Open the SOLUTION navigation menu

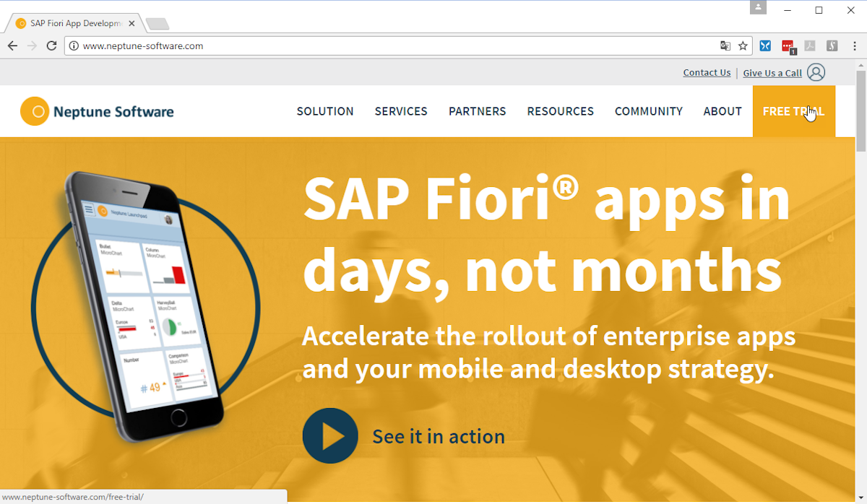325,111
